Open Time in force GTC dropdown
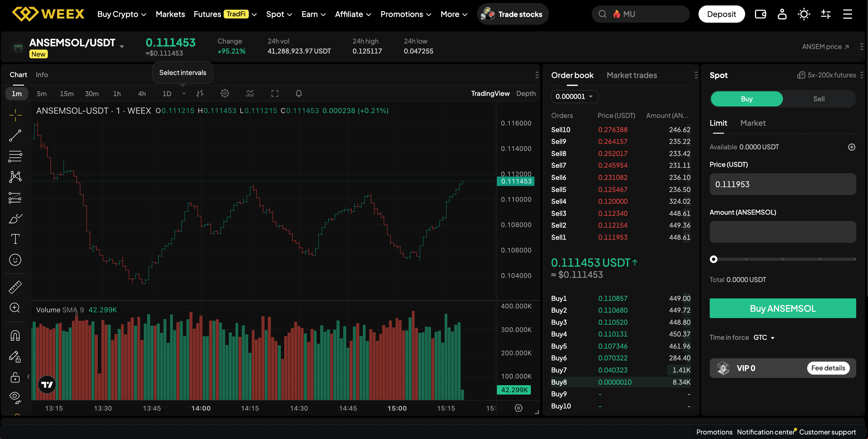 coord(764,338)
